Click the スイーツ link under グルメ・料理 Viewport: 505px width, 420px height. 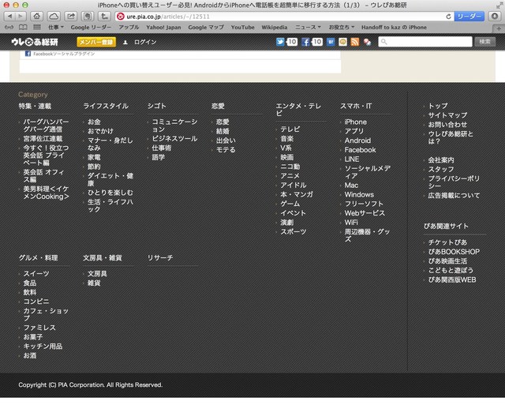[36, 273]
